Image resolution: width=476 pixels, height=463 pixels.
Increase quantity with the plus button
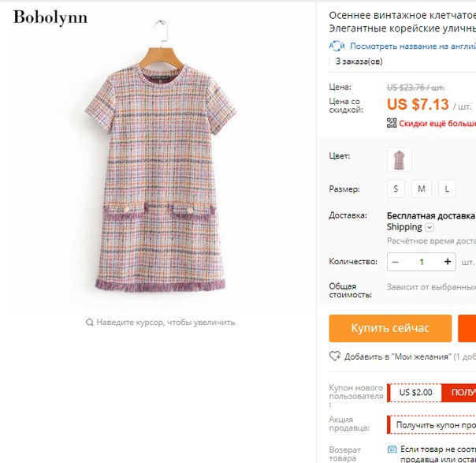(x=448, y=262)
